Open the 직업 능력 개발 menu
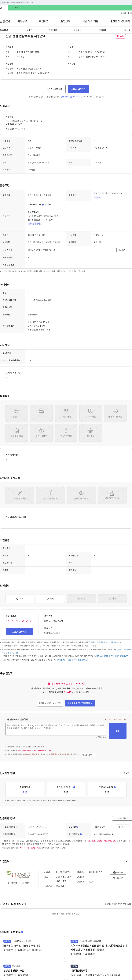This screenshot has width=132, height=980. click(x=90, y=21)
